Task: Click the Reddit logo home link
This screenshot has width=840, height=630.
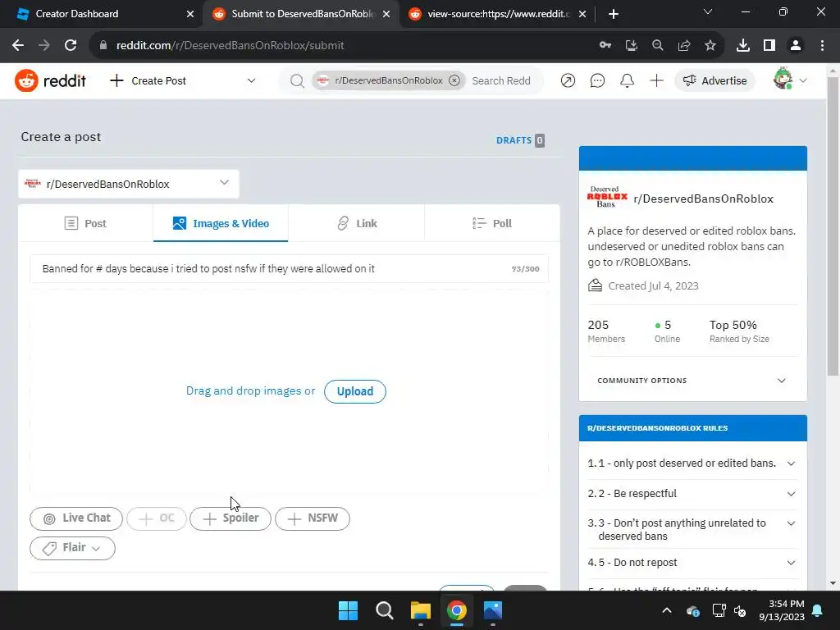Action: click(x=50, y=81)
